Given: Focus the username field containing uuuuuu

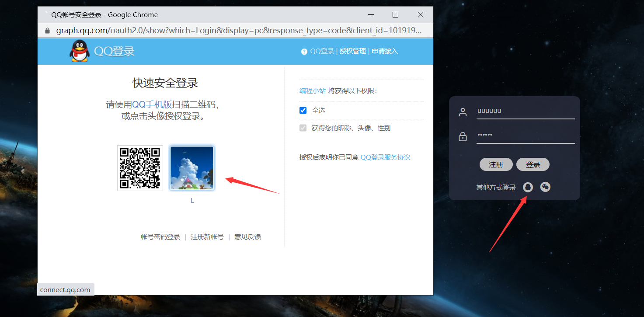Looking at the screenshot, I should 526,111.
